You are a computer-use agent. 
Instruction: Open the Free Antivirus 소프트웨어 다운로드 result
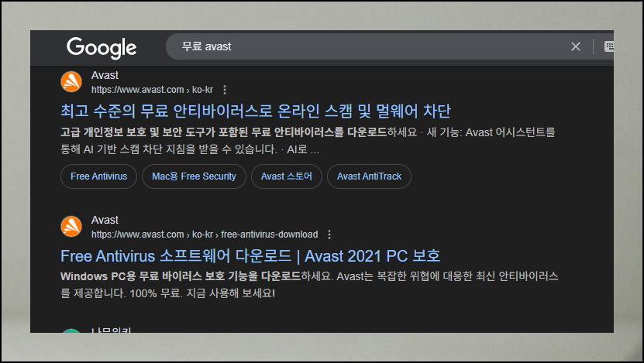click(x=250, y=256)
